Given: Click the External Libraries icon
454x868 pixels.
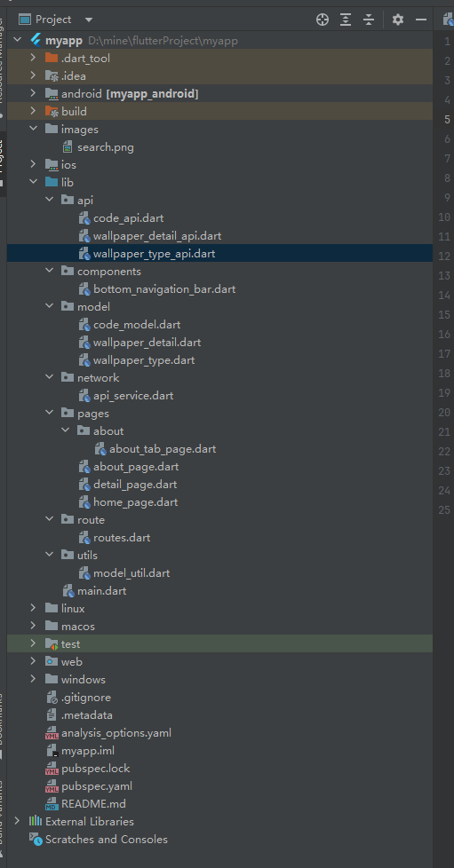Looking at the screenshot, I should [36, 821].
